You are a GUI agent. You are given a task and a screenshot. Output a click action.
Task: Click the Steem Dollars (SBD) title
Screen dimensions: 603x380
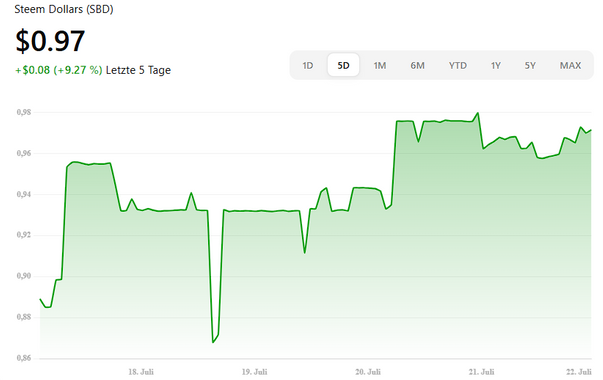click(64, 9)
